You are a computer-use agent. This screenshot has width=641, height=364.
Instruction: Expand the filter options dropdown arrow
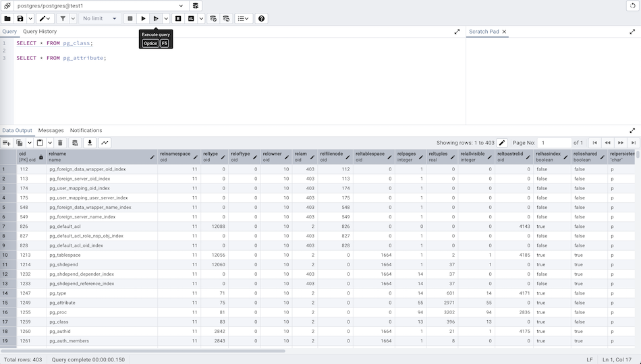click(73, 19)
